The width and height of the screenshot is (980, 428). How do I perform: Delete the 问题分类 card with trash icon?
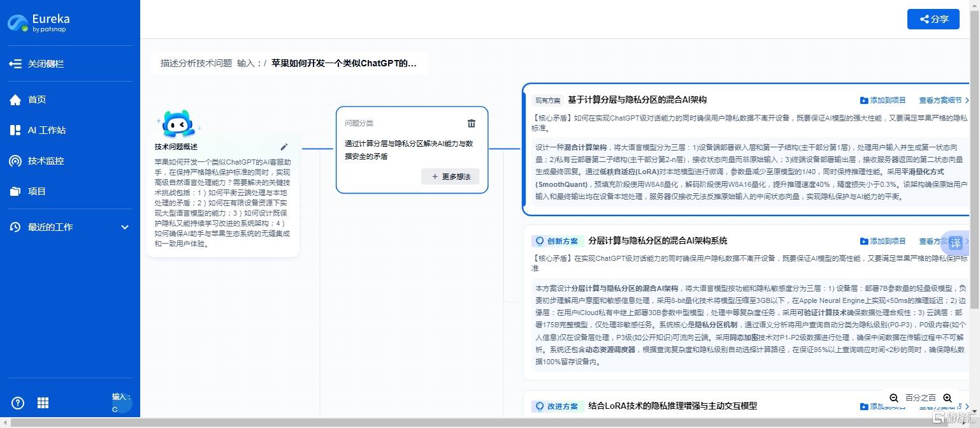472,123
